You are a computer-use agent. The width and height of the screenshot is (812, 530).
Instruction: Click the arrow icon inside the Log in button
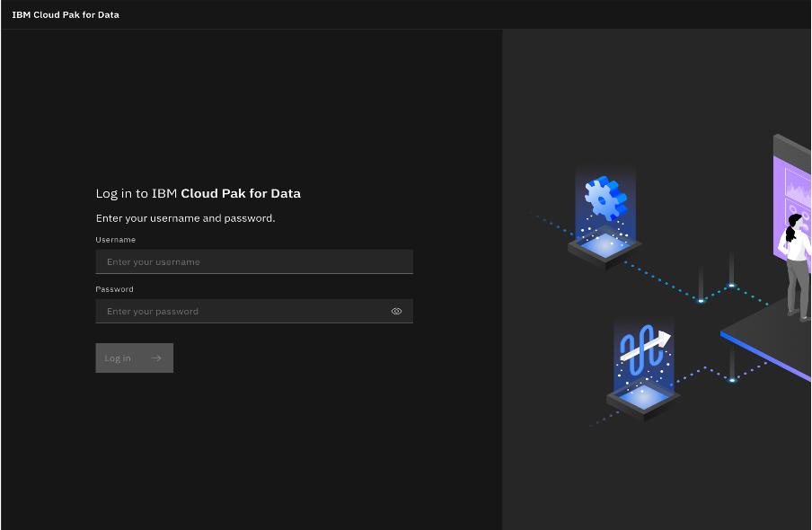(x=155, y=358)
